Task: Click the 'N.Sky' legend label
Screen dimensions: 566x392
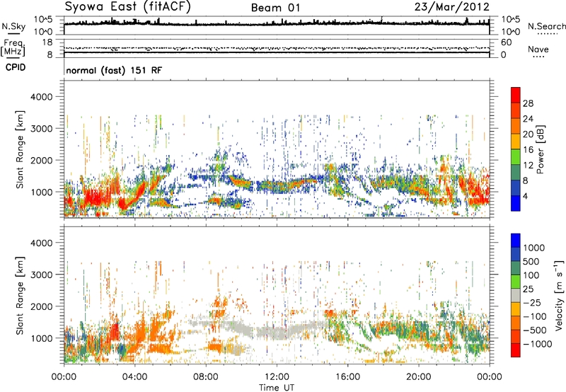Action: tap(13, 26)
